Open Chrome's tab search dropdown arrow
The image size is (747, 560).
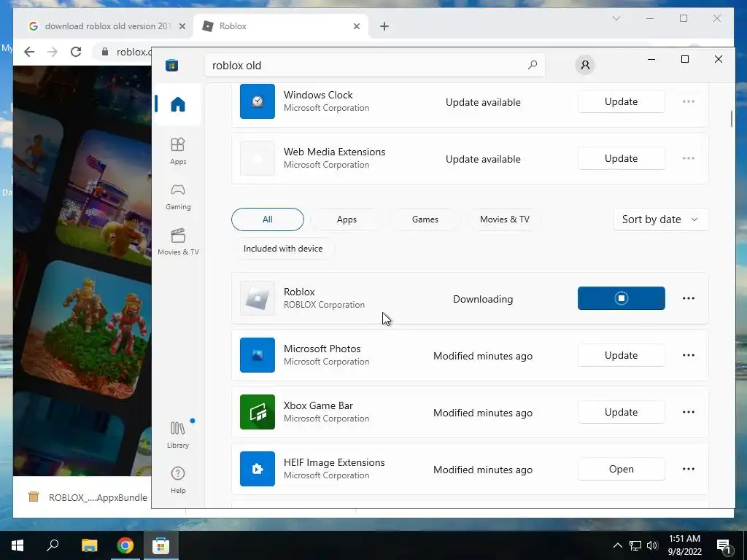point(616,18)
